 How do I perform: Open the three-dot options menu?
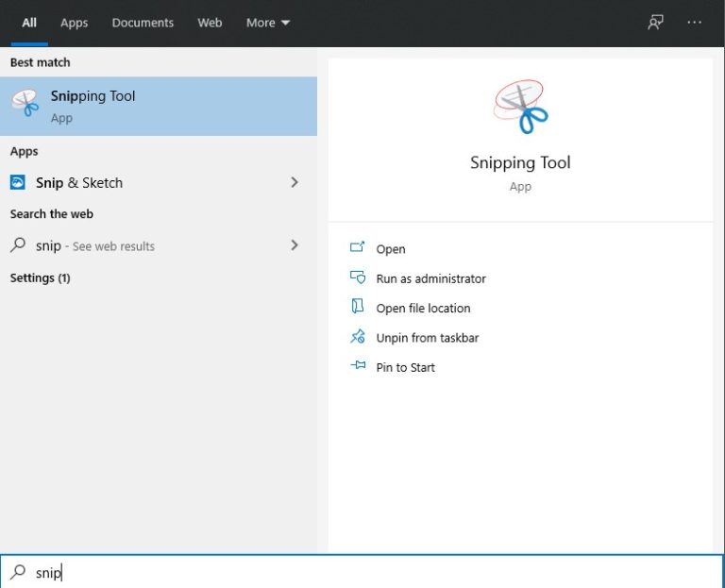tap(695, 23)
